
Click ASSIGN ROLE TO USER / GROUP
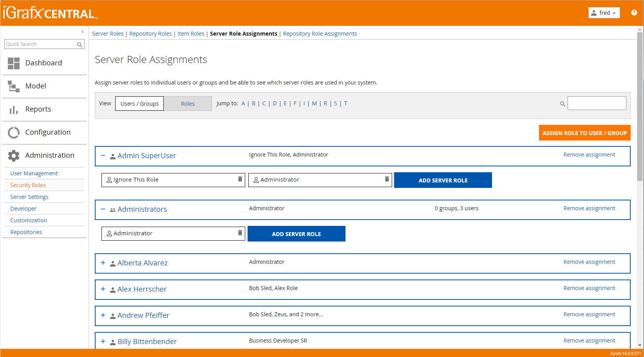coord(584,133)
